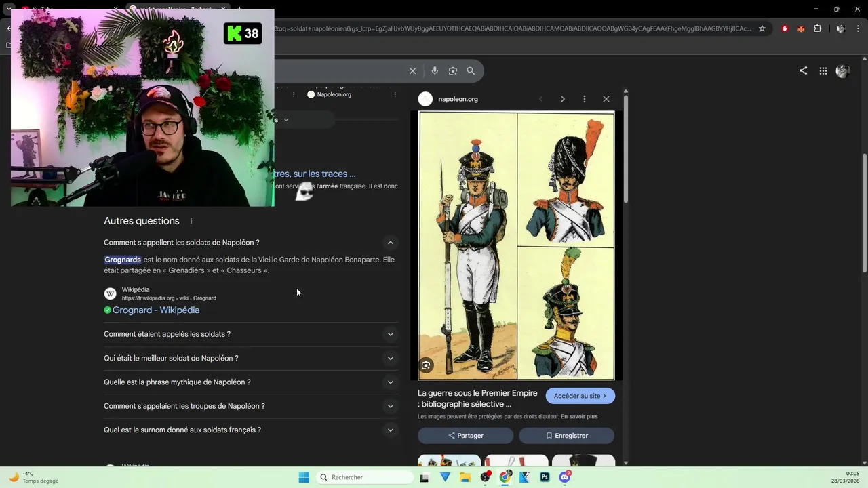The height and width of the screenshot is (488, 868).
Task: Open the weather widget showing -4°C
Action: tap(33, 477)
